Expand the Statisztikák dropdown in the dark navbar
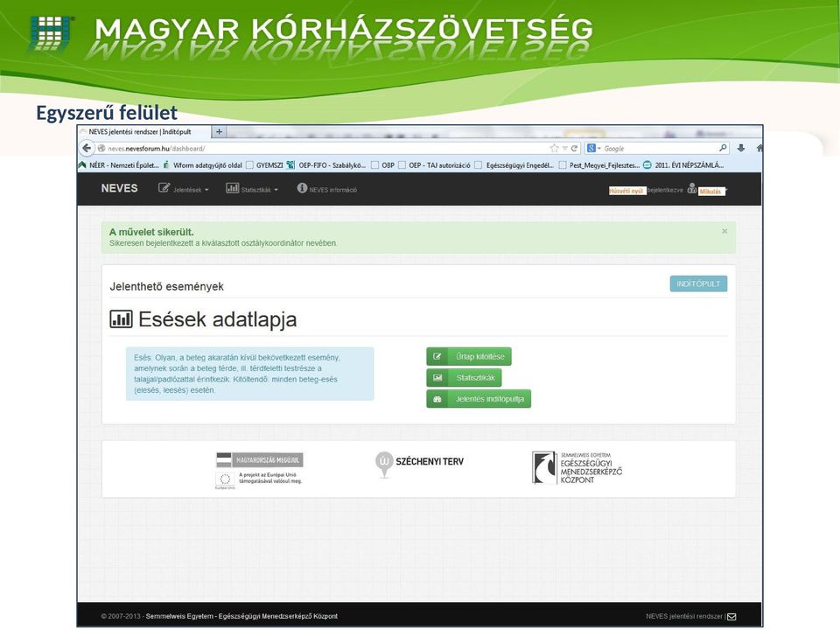The height and width of the screenshot is (630, 840). coord(252,189)
